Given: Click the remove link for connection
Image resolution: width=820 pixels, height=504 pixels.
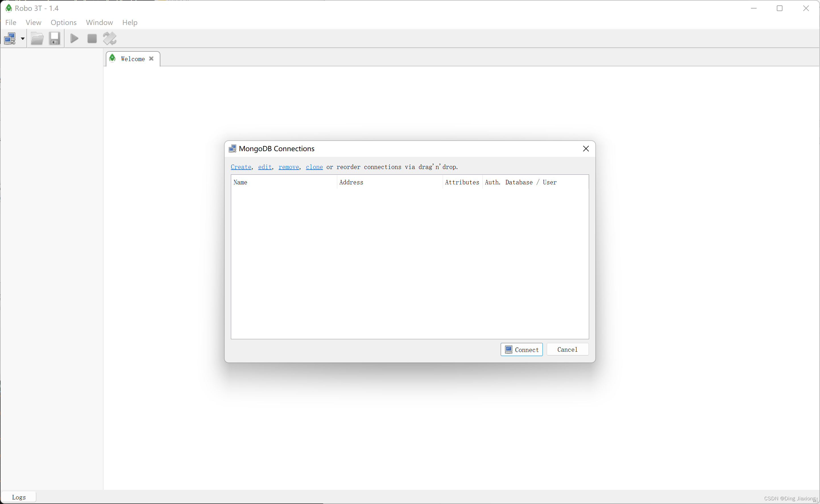Looking at the screenshot, I should (x=289, y=167).
